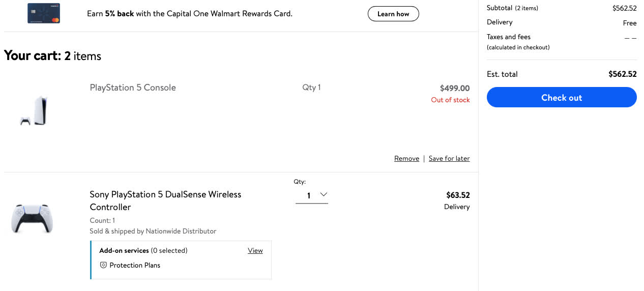Click the Capital One credit card icon
The image size is (644, 291).
tap(44, 13)
